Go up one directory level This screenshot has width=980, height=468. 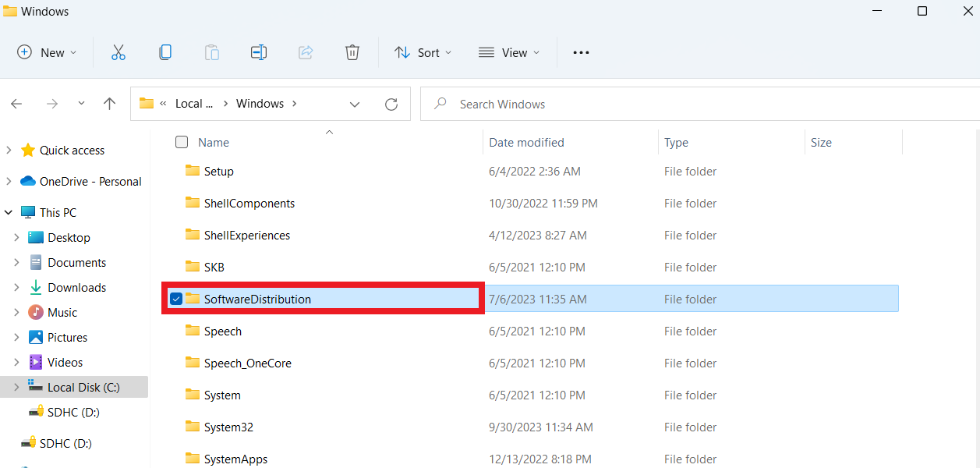pyautogui.click(x=110, y=104)
